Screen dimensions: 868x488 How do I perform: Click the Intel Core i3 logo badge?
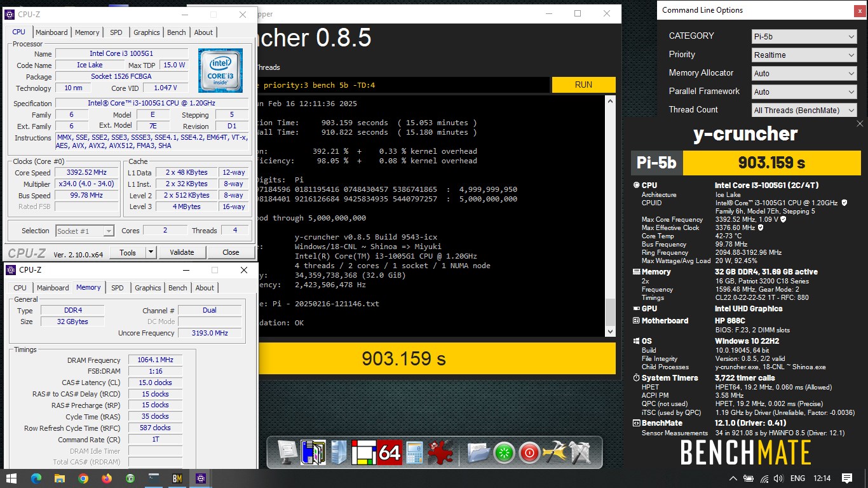click(220, 71)
